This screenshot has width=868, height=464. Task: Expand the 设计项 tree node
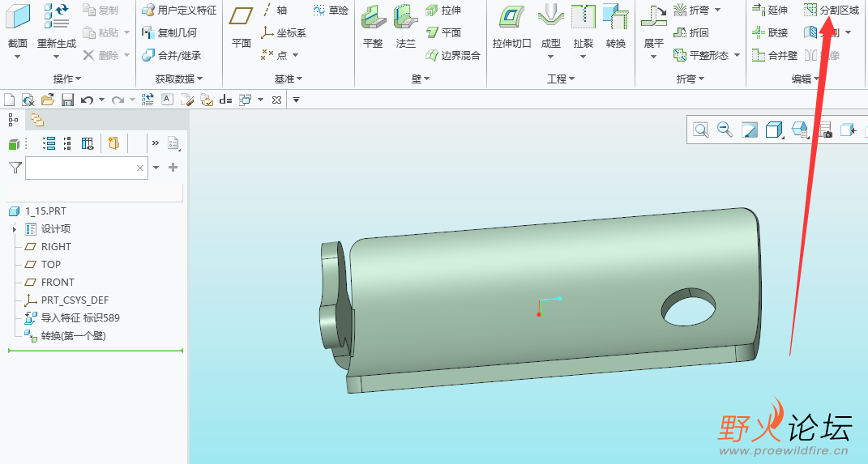[x=15, y=229]
